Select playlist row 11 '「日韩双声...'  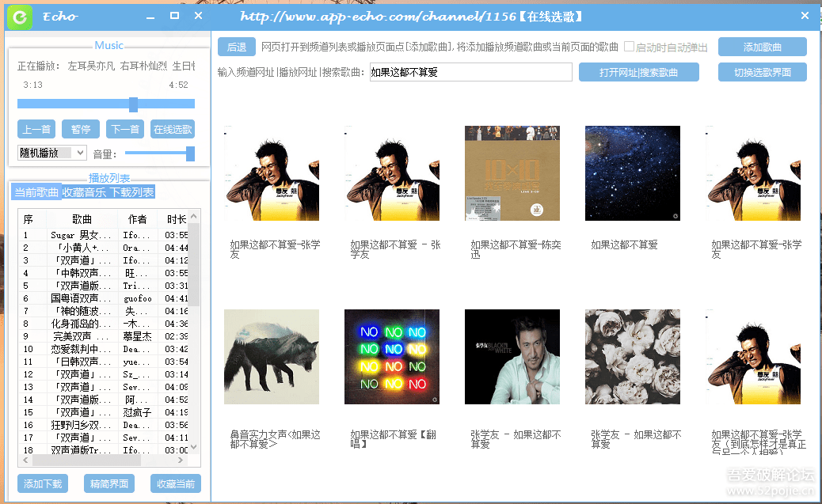click(x=103, y=362)
